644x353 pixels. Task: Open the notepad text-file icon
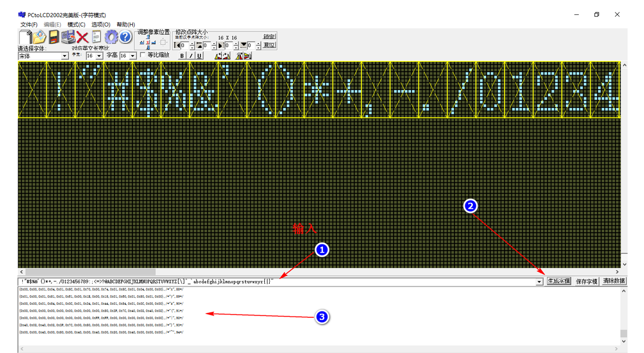pyautogui.click(x=96, y=37)
